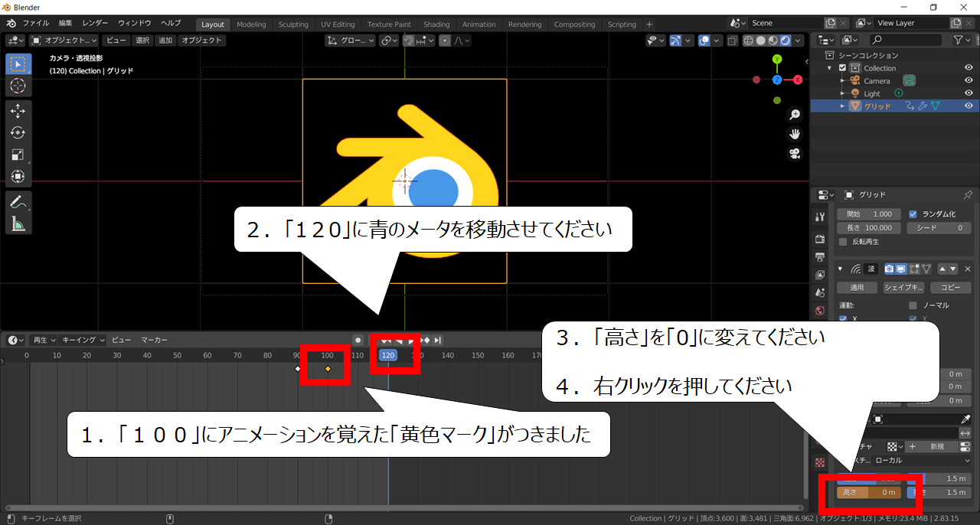Open the View Layer properties tab
The height and width of the screenshot is (525, 980).
[x=820, y=275]
